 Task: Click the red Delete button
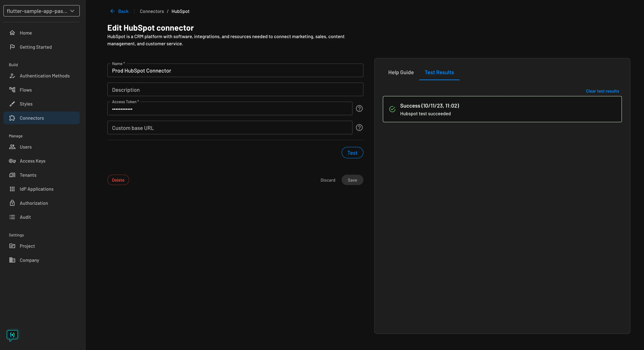point(118,180)
